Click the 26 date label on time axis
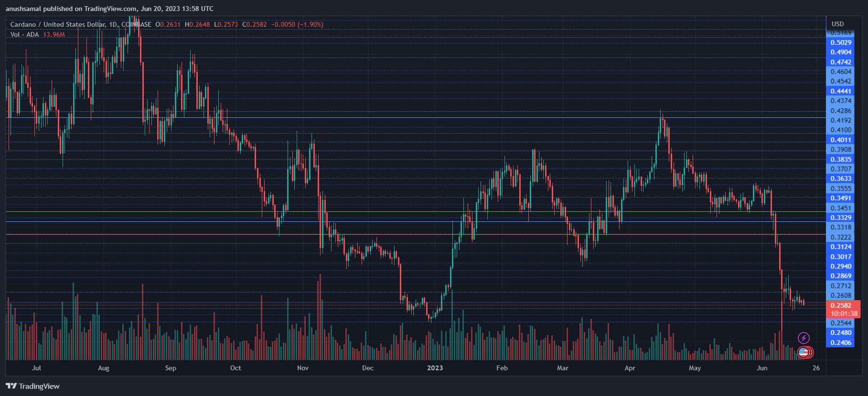This screenshot has height=396, width=868. (816, 368)
